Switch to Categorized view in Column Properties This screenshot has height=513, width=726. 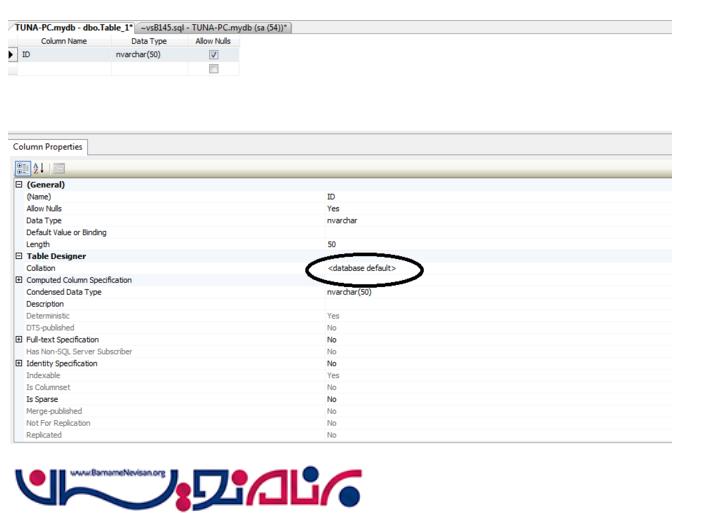(x=22, y=169)
